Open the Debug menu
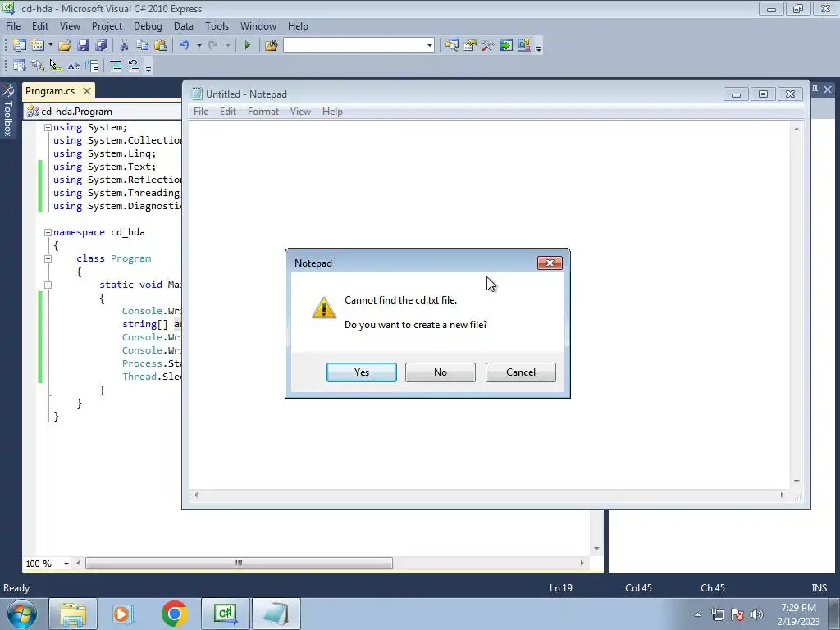Image resolution: width=840 pixels, height=630 pixels. (148, 26)
